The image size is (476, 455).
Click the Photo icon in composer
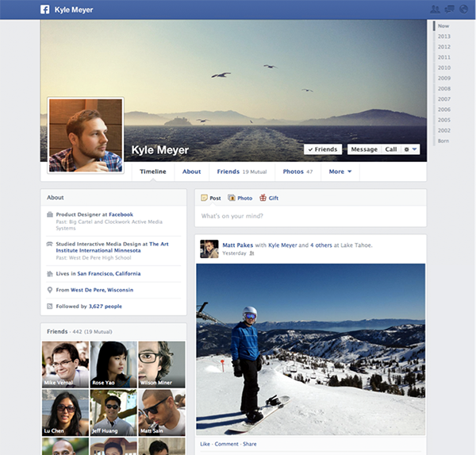pos(232,198)
